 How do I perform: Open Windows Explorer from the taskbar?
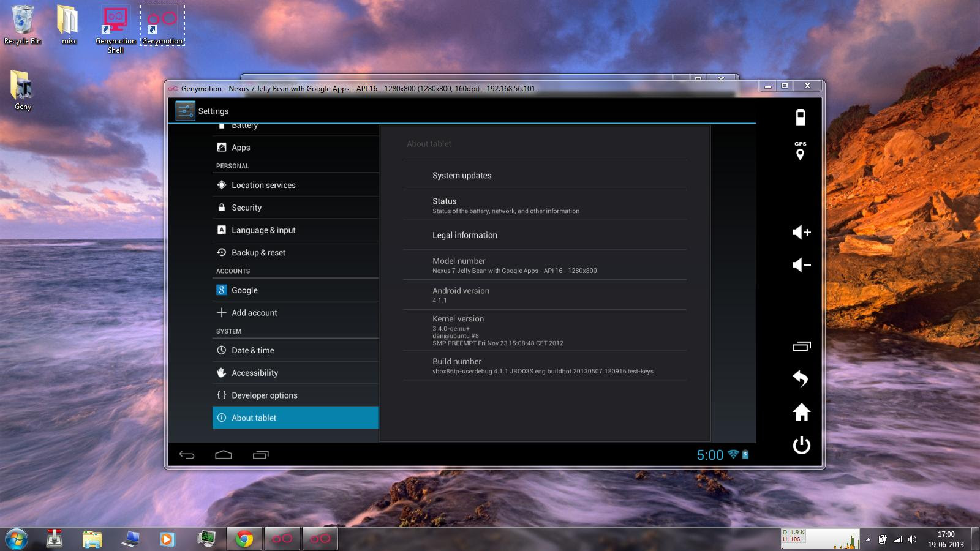click(92, 539)
